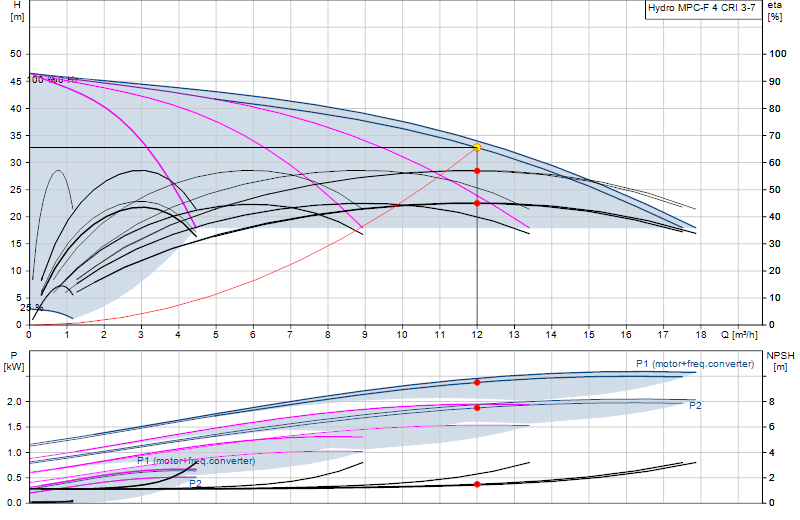Click value 2.0 on the P axis
Viewport: 800px width, 520px height.
[x=14, y=402]
